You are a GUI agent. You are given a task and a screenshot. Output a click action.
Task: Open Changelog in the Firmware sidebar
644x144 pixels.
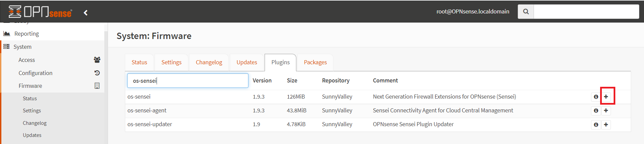[35, 123]
